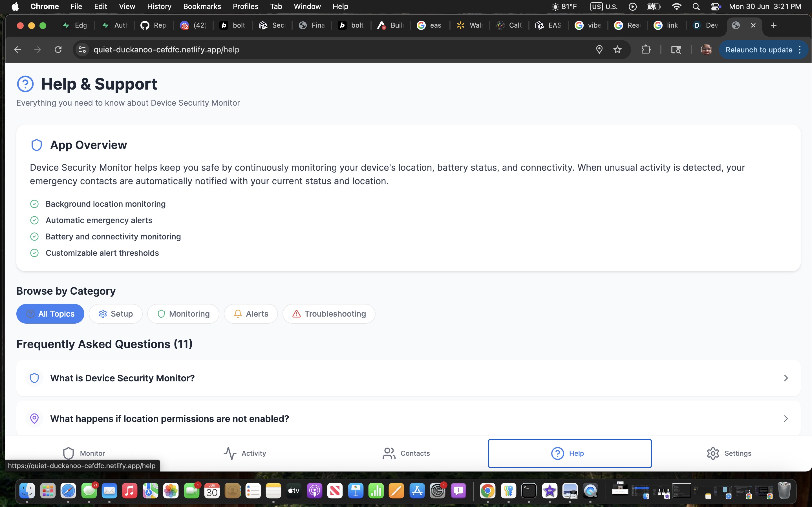812x507 pixels.
Task: Filter FAQs by Setup category
Action: pos(116,313)
